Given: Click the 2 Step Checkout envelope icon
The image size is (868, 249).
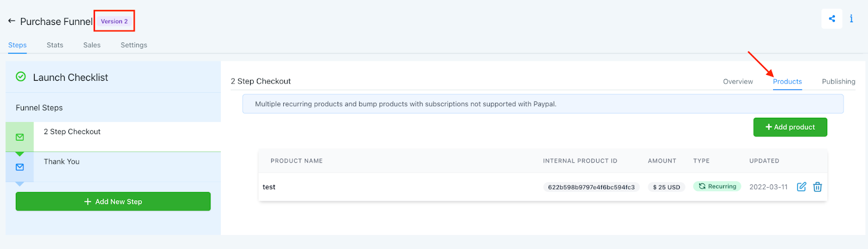Looking at the screenshot, I should (20, 137).
